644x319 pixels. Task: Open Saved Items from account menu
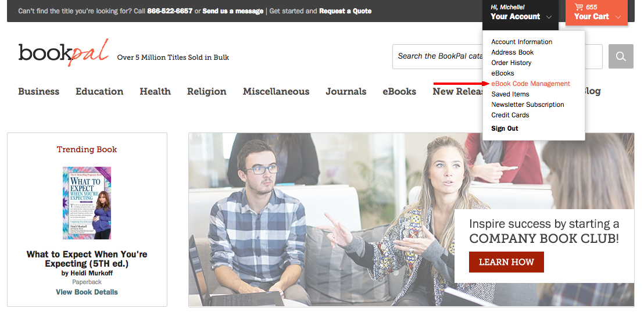click(510, 94)
